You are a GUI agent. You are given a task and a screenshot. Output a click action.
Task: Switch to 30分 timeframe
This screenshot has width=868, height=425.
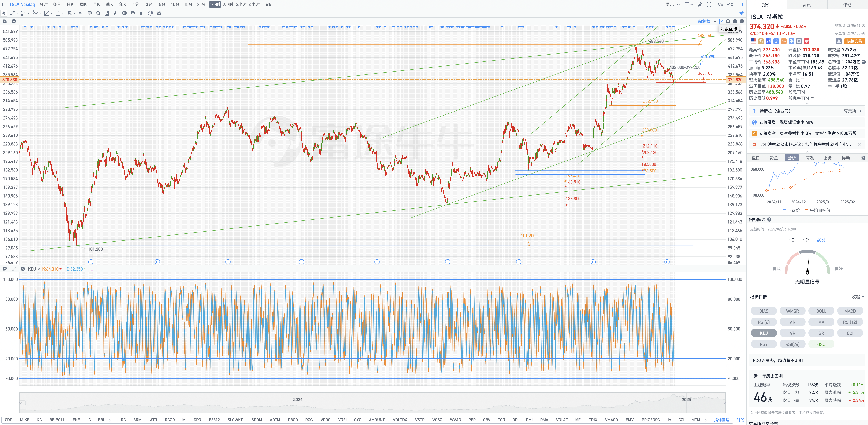201,4
